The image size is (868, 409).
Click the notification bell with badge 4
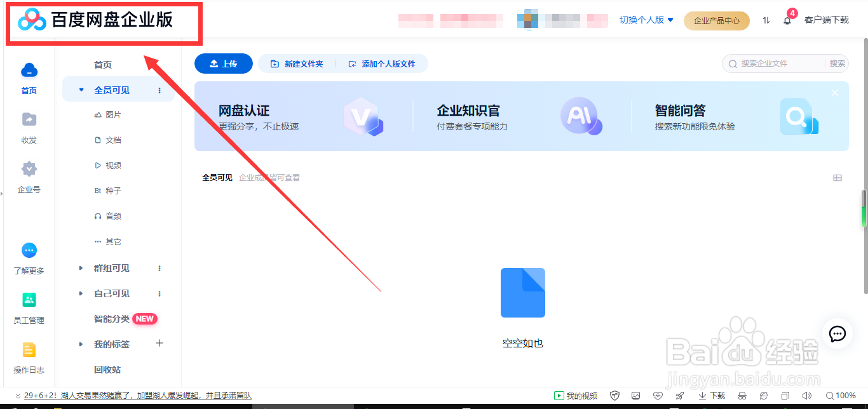787,20
